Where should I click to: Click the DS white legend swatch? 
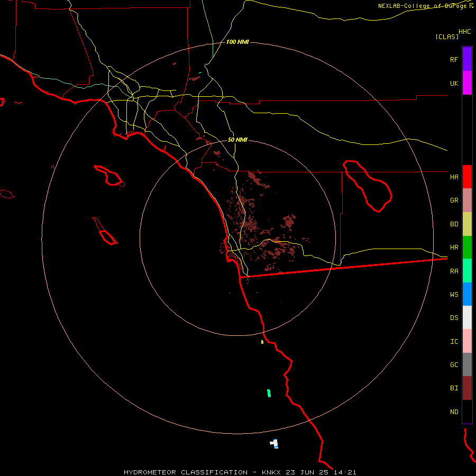pos(467,317)
